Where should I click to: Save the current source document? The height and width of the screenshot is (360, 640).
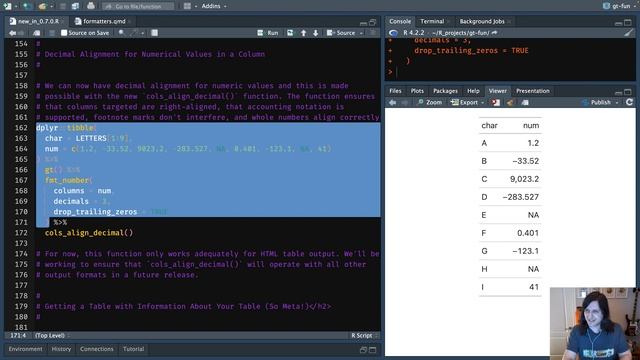[51, 33]
